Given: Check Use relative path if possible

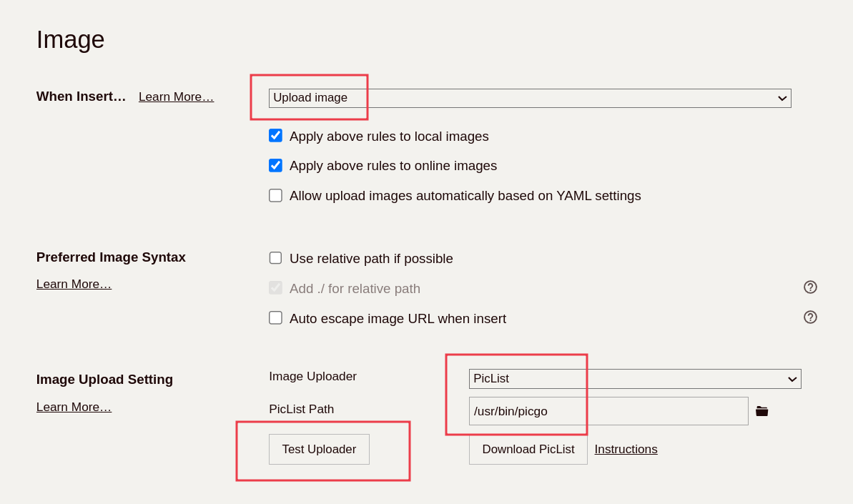Looking at the screenshot, I should click(275, 258).
